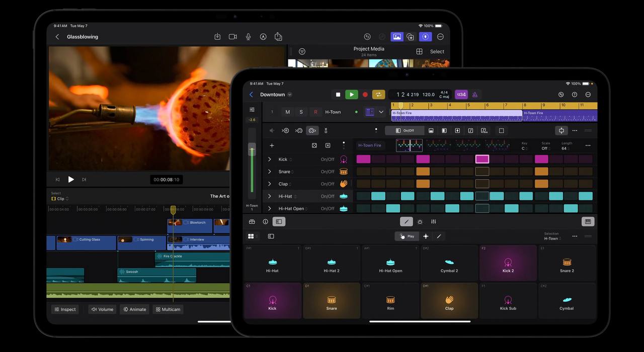Switch to the Multicam tab
This screenshot has height=352, width=644.
[x=168, y=309]
